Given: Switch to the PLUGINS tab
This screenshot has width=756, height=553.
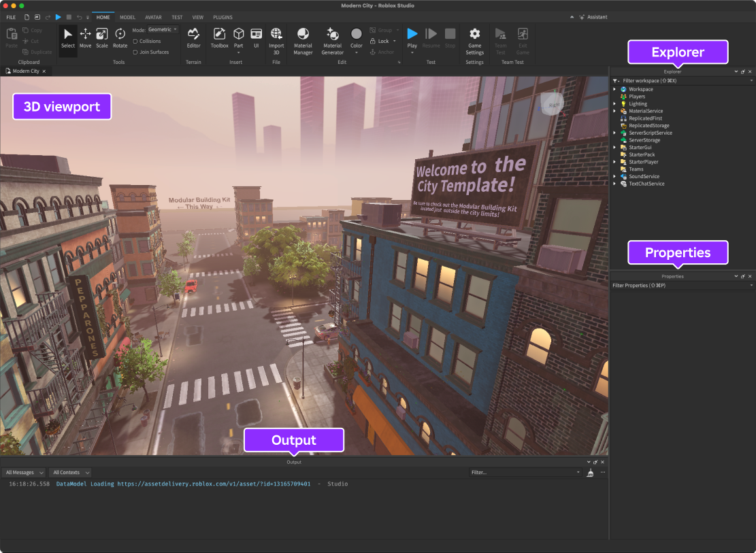Looking at the screenshot, I should pyautogui.click(x=223, y=17).
